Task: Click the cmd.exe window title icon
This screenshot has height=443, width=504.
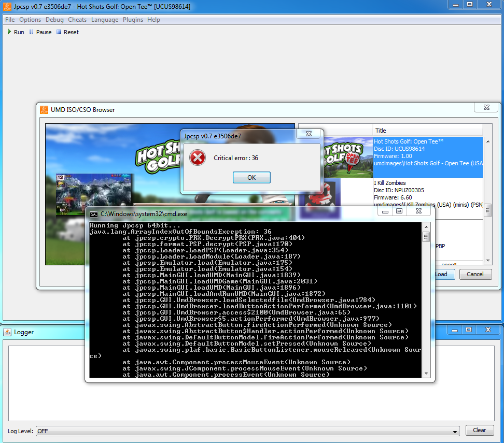Action: click(x=94, y=213)
